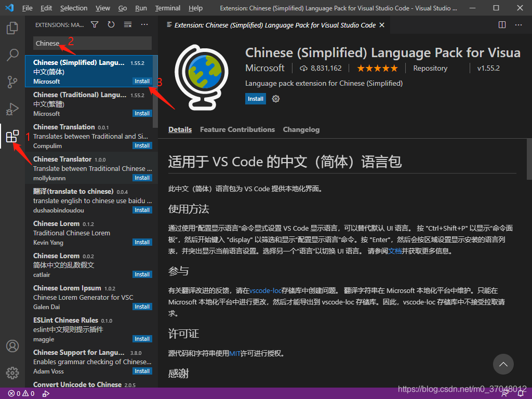Click the extensions search field containing Chinese

tap(92, 44)
